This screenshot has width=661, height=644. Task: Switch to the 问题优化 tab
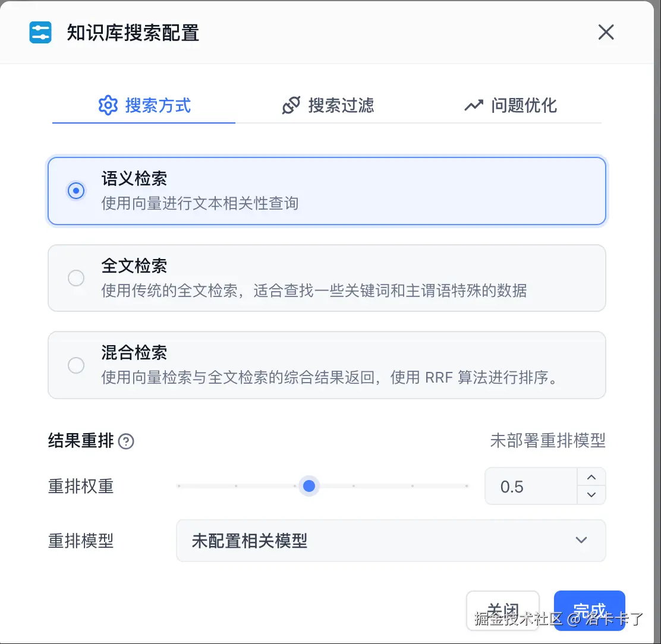(x=511, y=105)
